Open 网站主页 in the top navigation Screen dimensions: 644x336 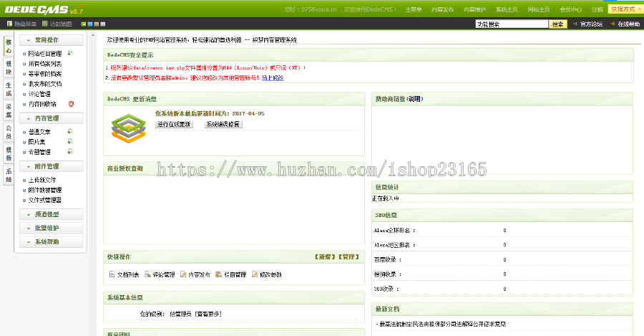(539, 9)
